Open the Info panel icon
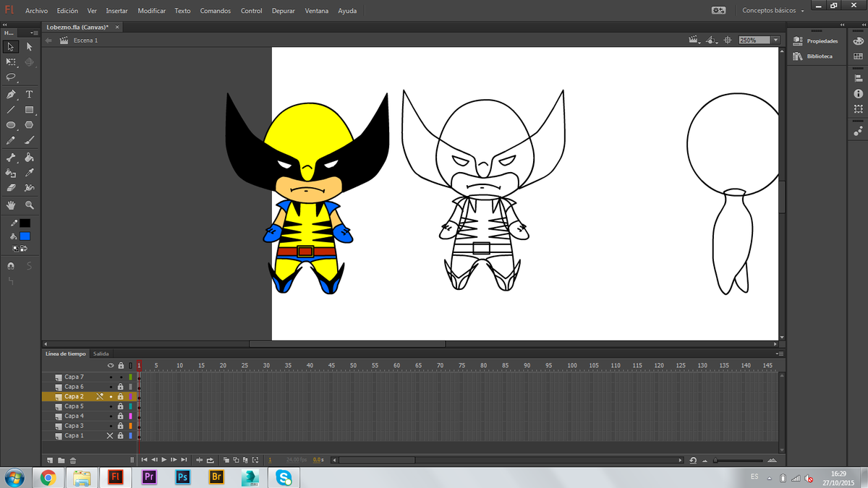Viewport: 868px width, 488px height. click(x=858, y=94)
